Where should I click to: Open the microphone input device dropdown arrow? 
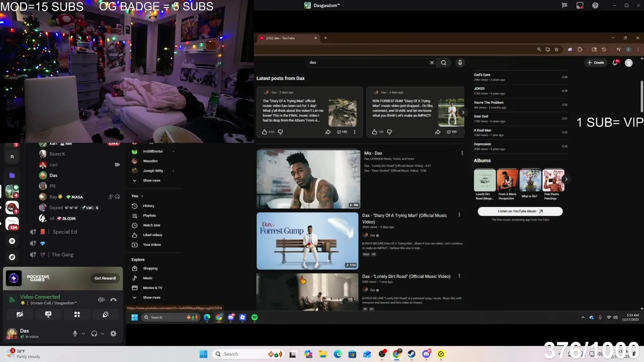point(84,333)
